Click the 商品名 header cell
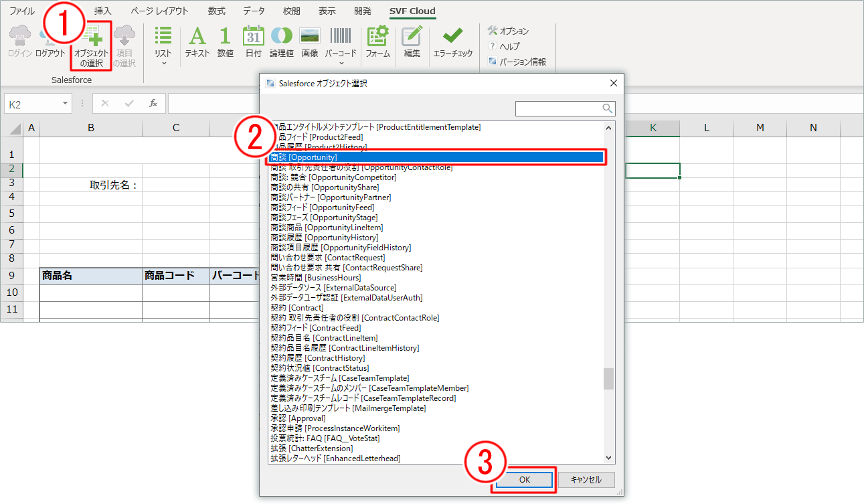The width and height of the screenshot is (864, 504). click(91, 276)
